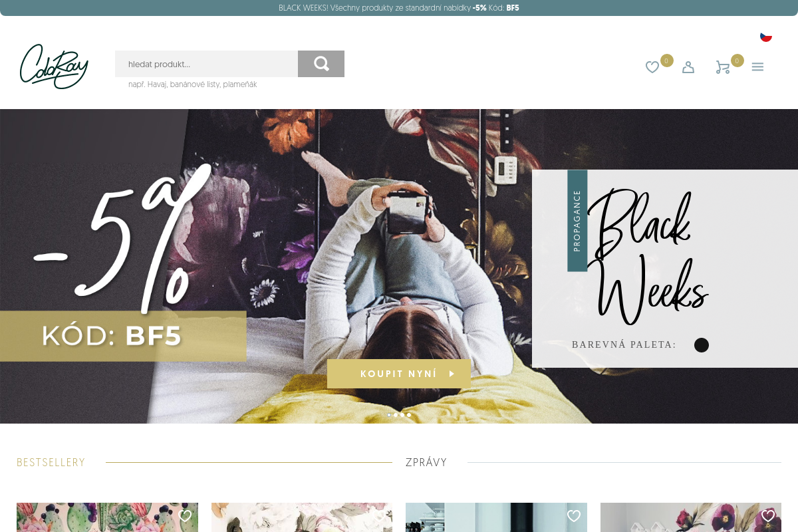Click the heart on the blue interior thumbnail
Viewport: 798px width, 532px height.
pyautogui.click(x=574, y=516)
